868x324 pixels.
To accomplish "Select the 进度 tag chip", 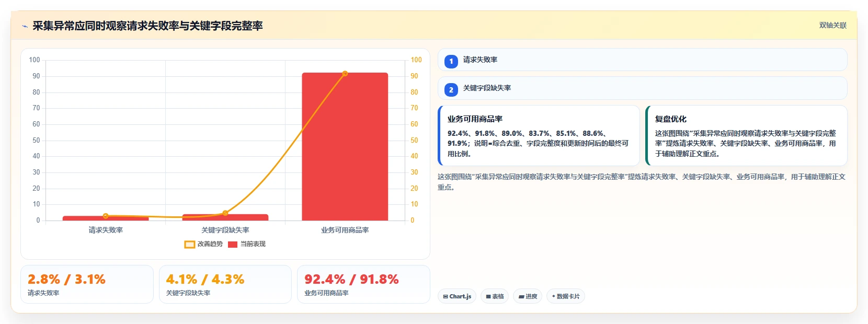I will pyautogui.click(x=528, y=296).
